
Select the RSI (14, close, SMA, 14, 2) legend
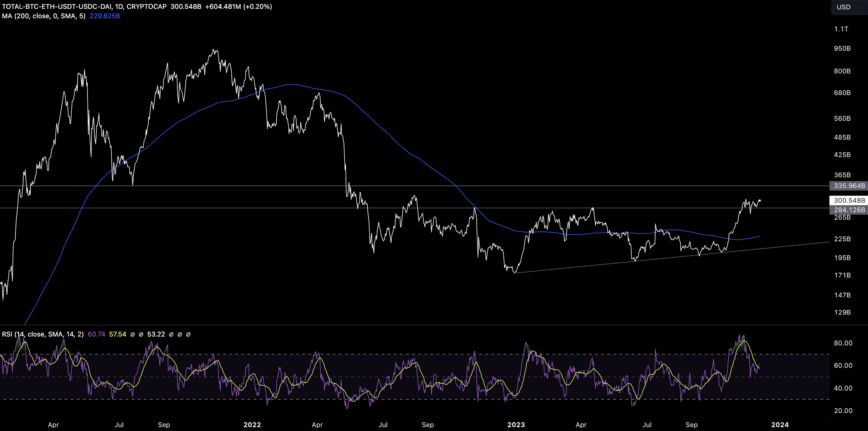click(x=42, y=334)
